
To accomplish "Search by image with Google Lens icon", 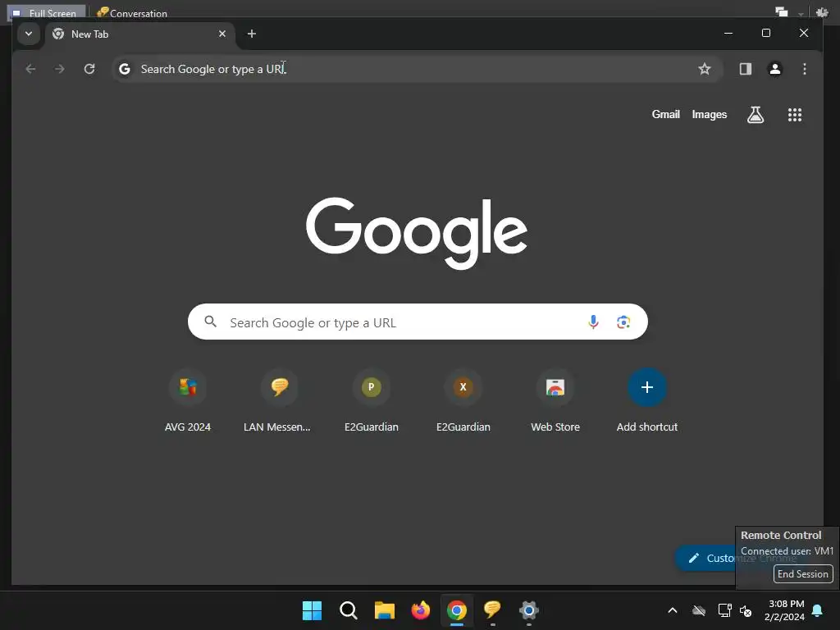I will [x=623, y=322].
